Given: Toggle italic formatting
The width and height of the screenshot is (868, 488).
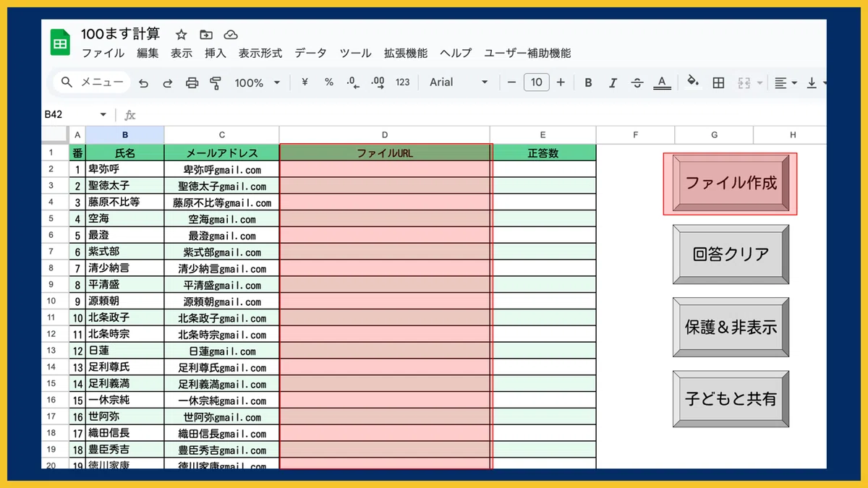Looking at the screenshot, I should [613, 82].
